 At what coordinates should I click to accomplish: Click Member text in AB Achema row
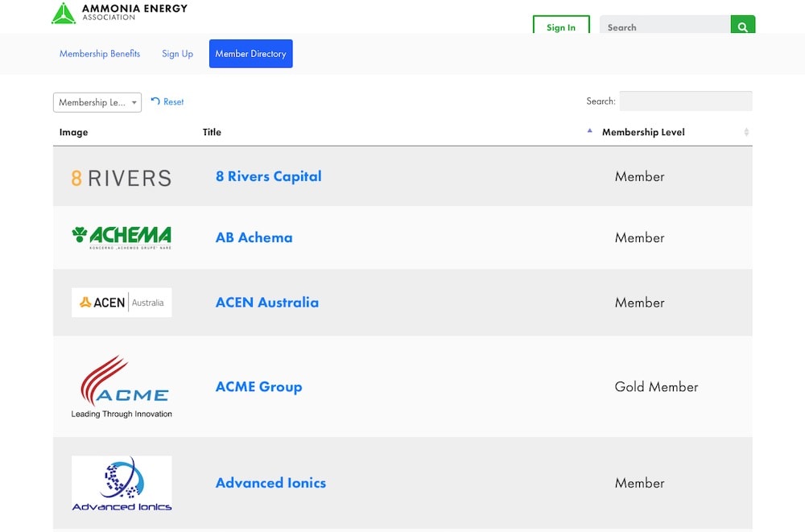(640, 237)
